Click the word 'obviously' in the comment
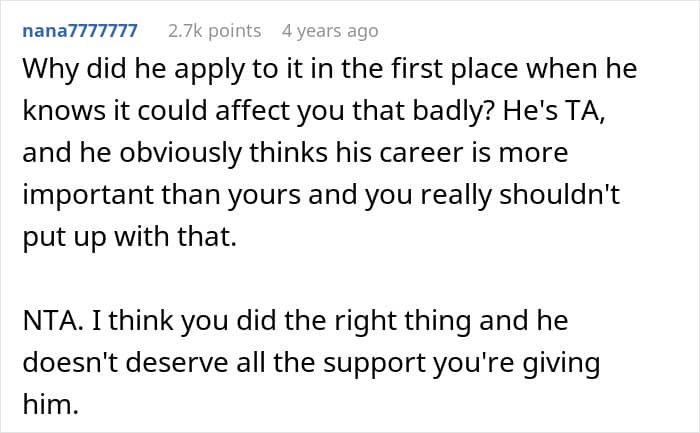The image size is (700, 433). coord(180,153)
